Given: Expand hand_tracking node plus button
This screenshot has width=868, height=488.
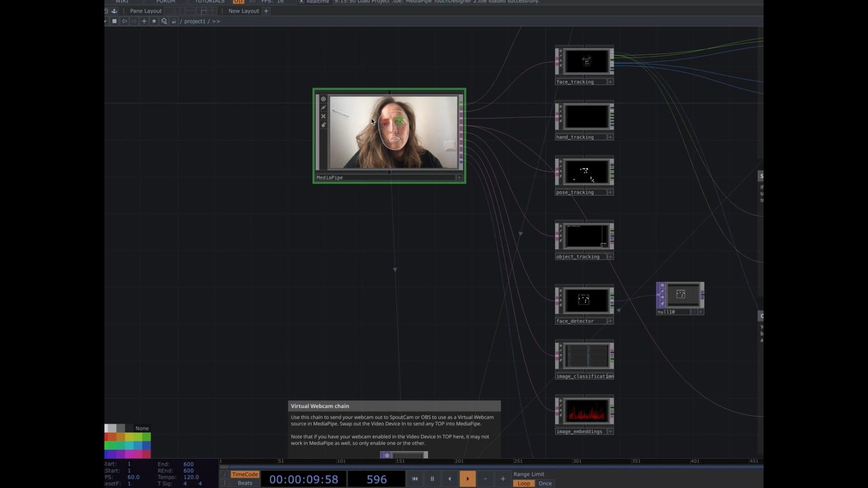Looking at the screenshot, I should click(610, 137).
